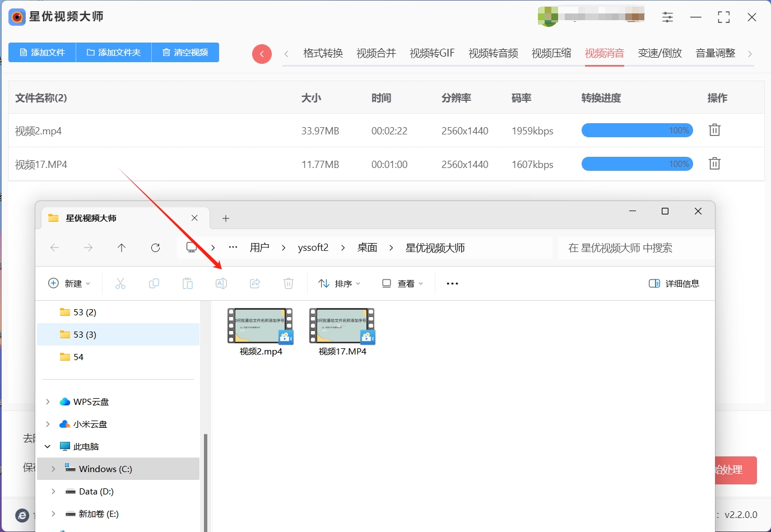The image size is (771, 532).
Task: Click the 用户 breadcrumb in address bar
Action: pyautogui.click(x=259, y=248)
